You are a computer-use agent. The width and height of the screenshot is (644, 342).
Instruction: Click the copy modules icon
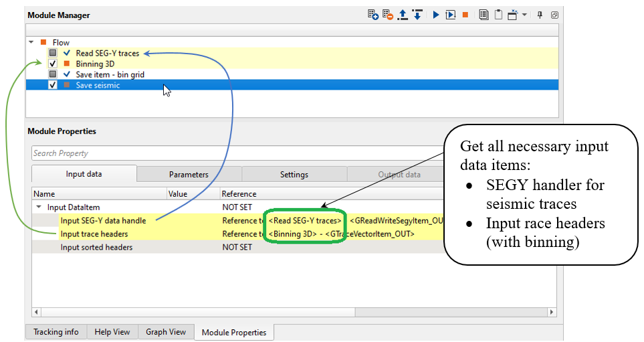[x=484, y=15]
